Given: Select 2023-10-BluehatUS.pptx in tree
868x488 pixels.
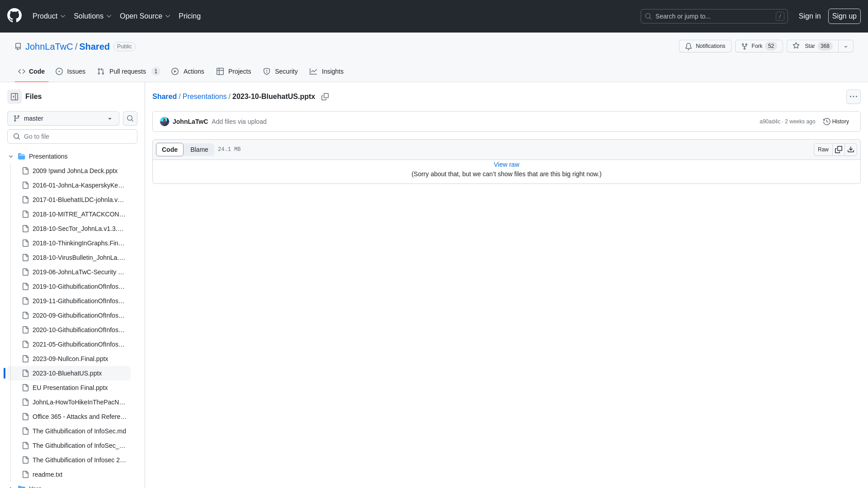Looking at the screenshot, I should (70, 373).
